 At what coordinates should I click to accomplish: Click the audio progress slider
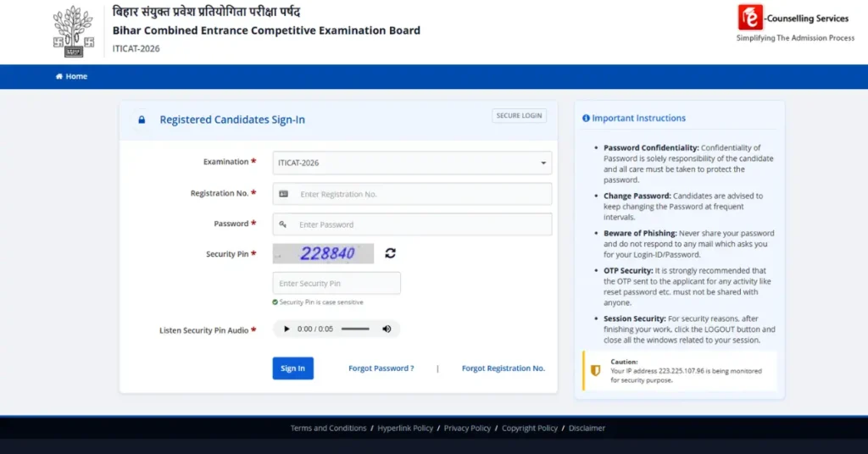point(355,329)
